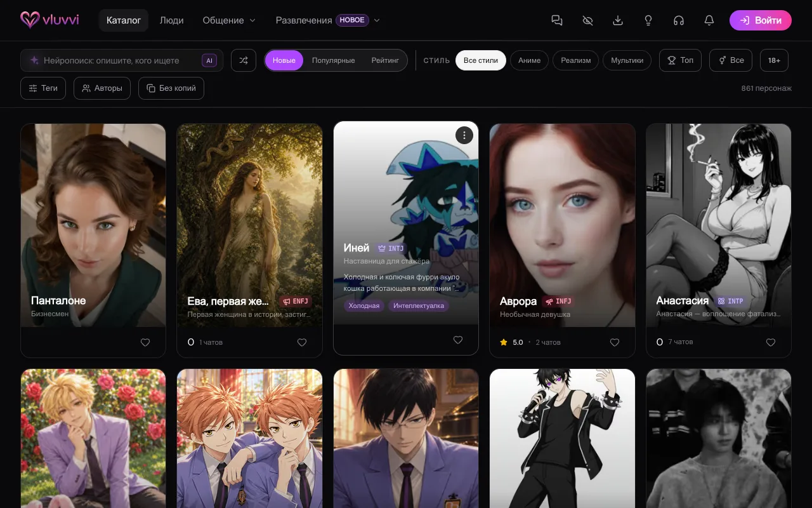The height and width of the screenshot is (508, 812).
Task: Open the Теги filter button
Action: click(43, 88)
